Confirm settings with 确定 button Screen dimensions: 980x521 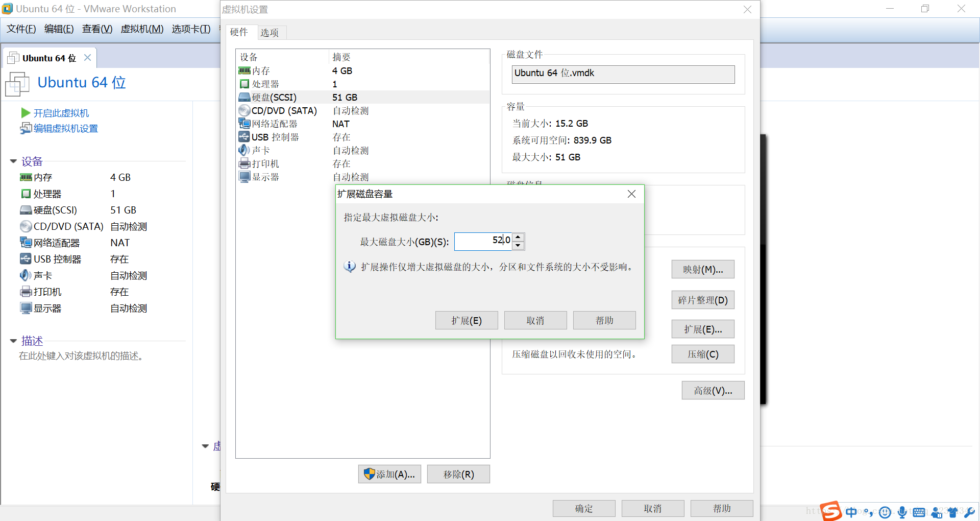coord(584,509)
